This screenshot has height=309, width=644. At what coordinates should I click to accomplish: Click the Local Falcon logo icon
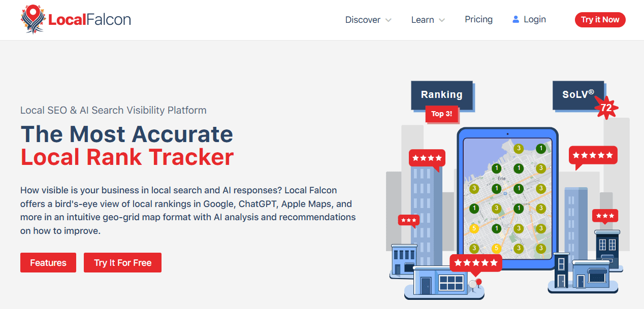tap(33, 20)
